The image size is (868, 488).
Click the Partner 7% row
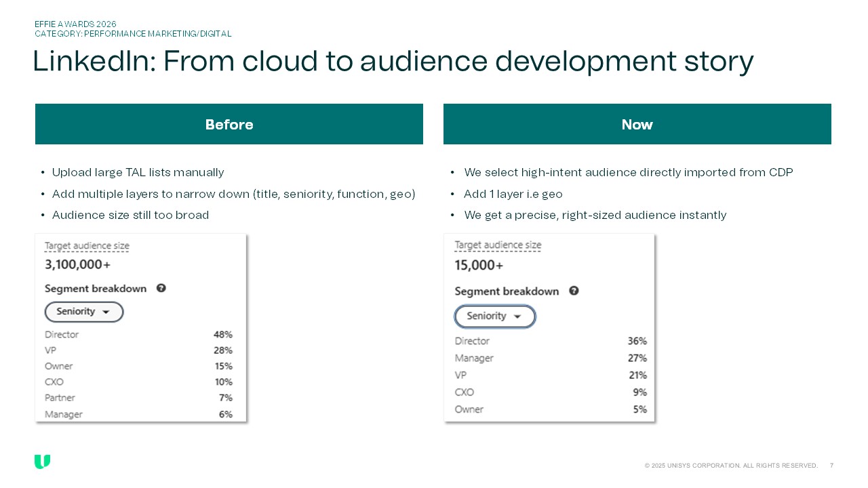pyautogui.click(x=138, y=398)
